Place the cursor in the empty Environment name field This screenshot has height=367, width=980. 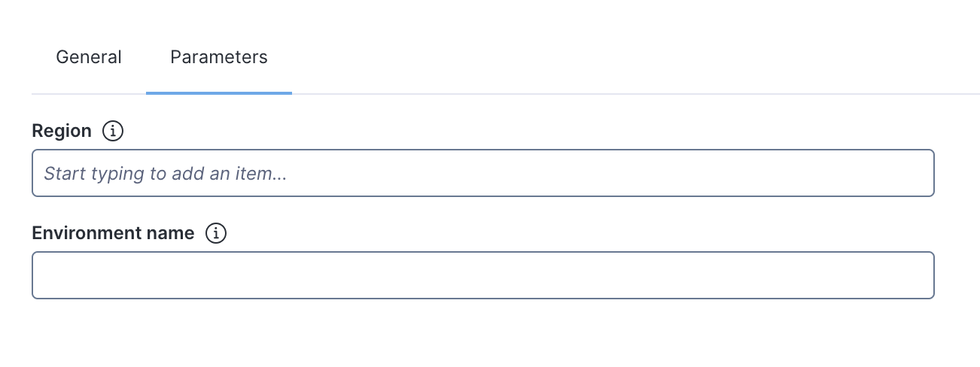[x=482, y=275]
